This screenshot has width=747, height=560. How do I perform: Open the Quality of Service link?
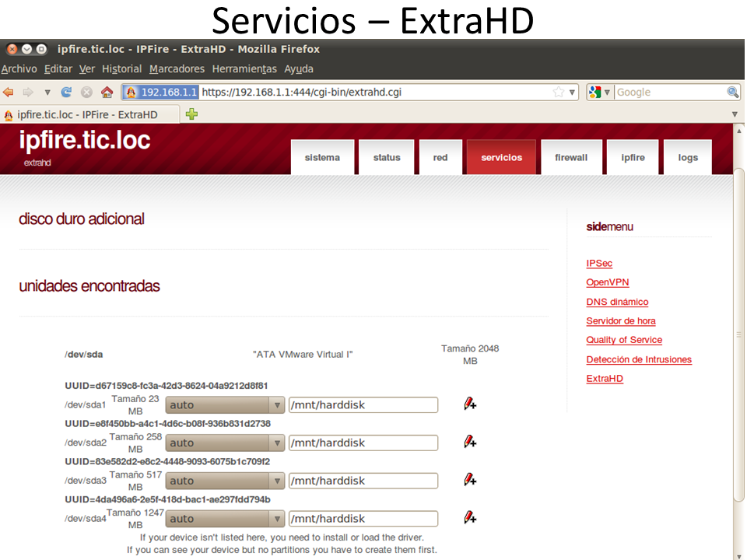[x=624, y=340]
